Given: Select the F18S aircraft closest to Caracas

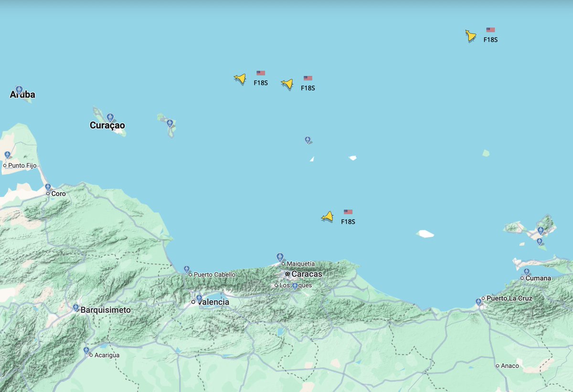Looking at the screenshot, I should pos(327,217).
